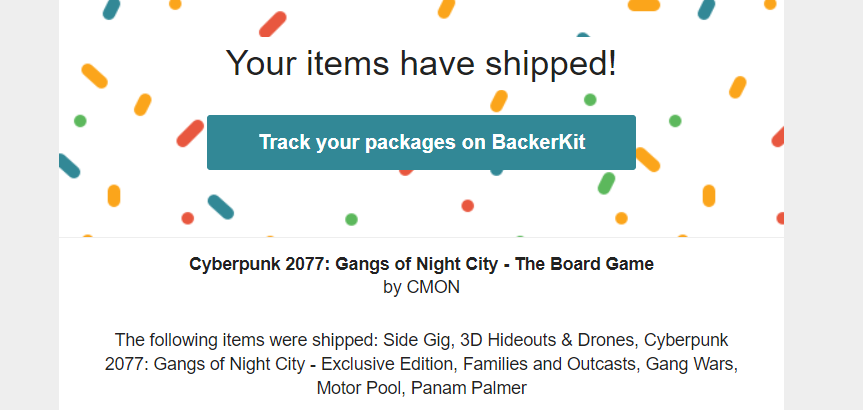Select the Your items have shipped heading

pos(421,62)
